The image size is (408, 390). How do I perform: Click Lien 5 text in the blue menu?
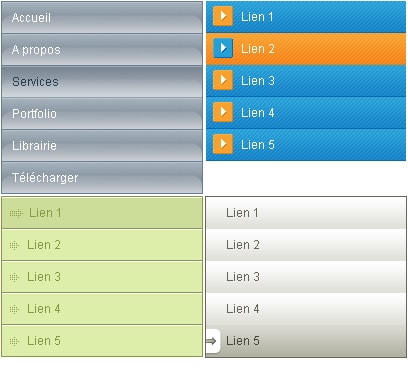[258, 145]
